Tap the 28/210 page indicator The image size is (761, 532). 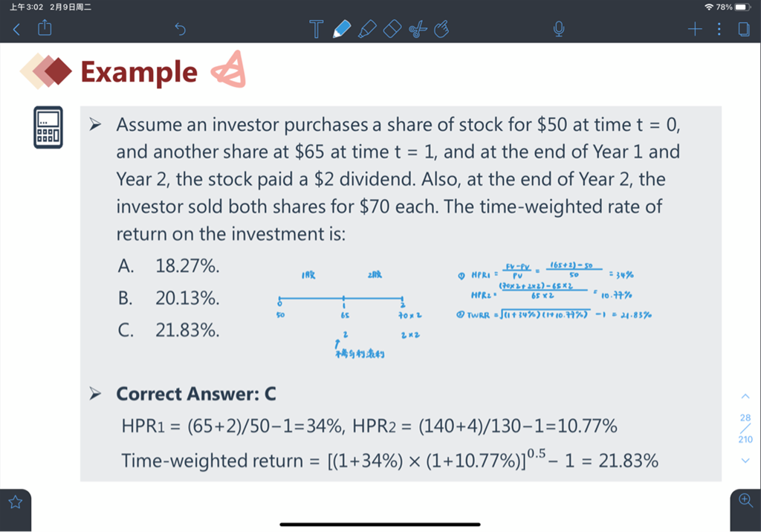tap(745, 428)
